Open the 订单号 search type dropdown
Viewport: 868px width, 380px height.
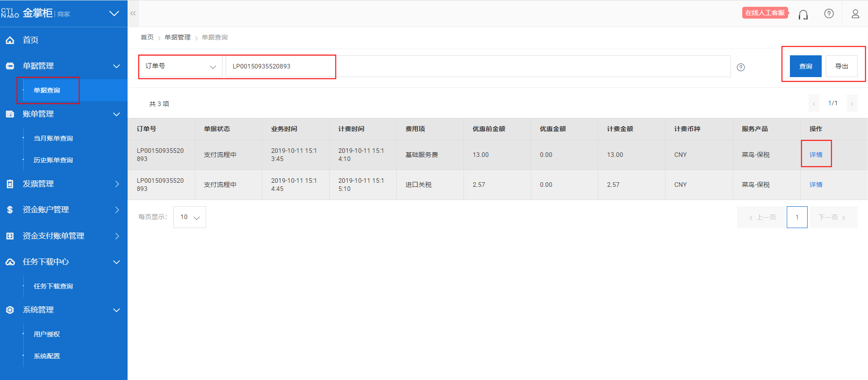[x=180, y=66]
